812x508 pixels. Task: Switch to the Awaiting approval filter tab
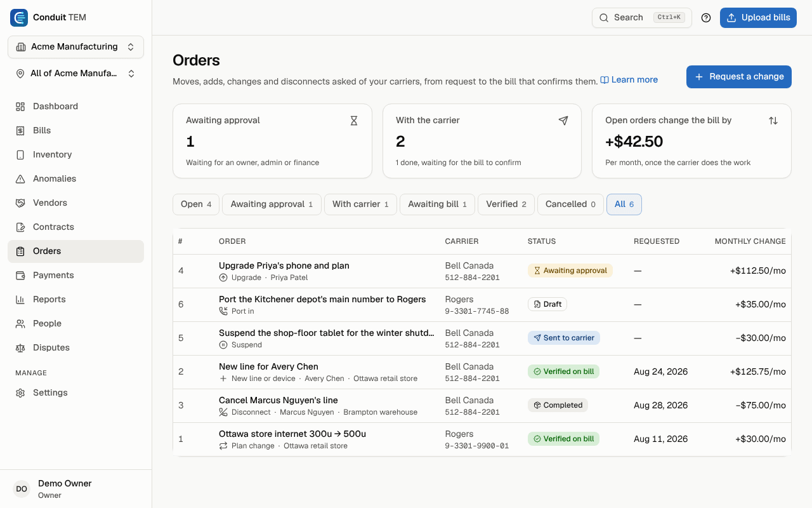[x=272, y=204]
